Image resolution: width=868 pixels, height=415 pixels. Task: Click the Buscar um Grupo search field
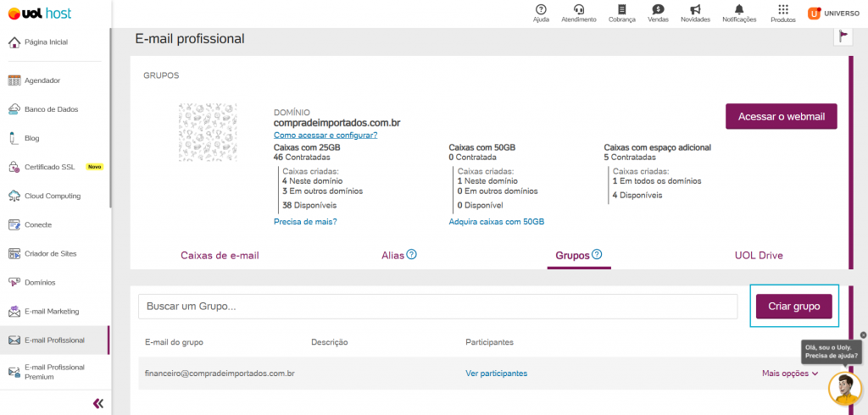(x=438, y=307)
